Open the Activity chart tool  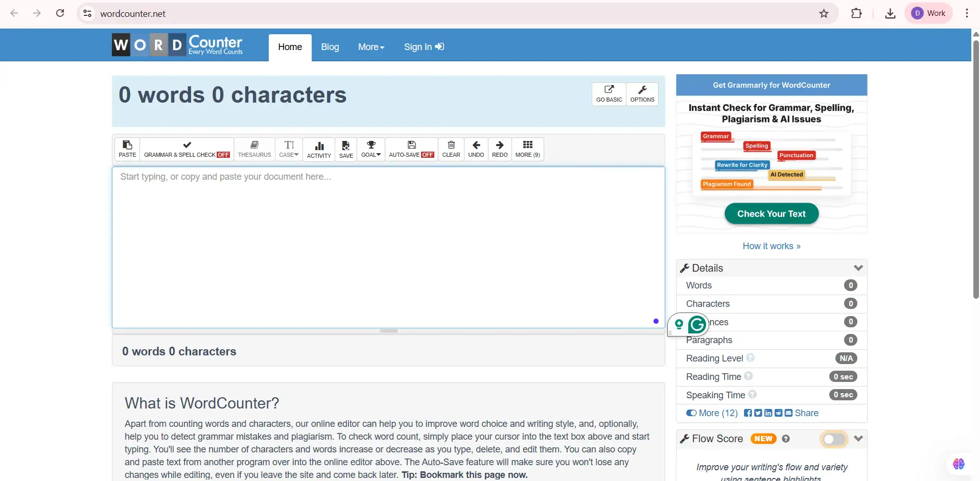point(319,149)
